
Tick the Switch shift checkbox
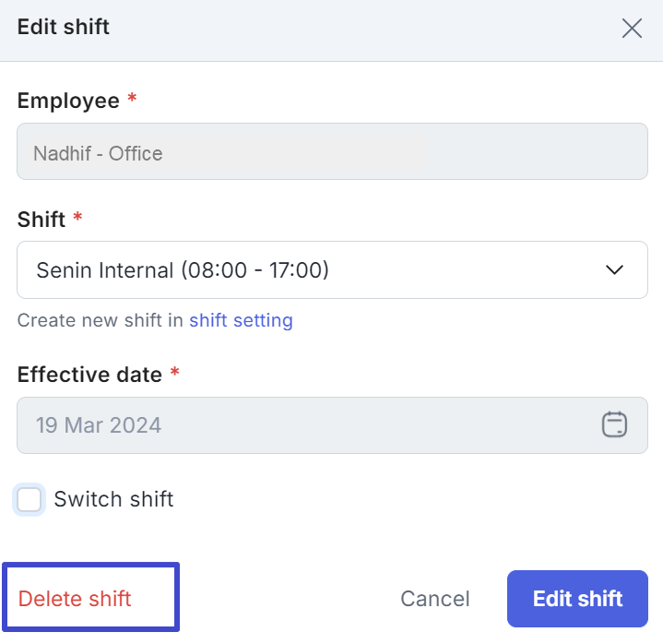coord(29,499)
